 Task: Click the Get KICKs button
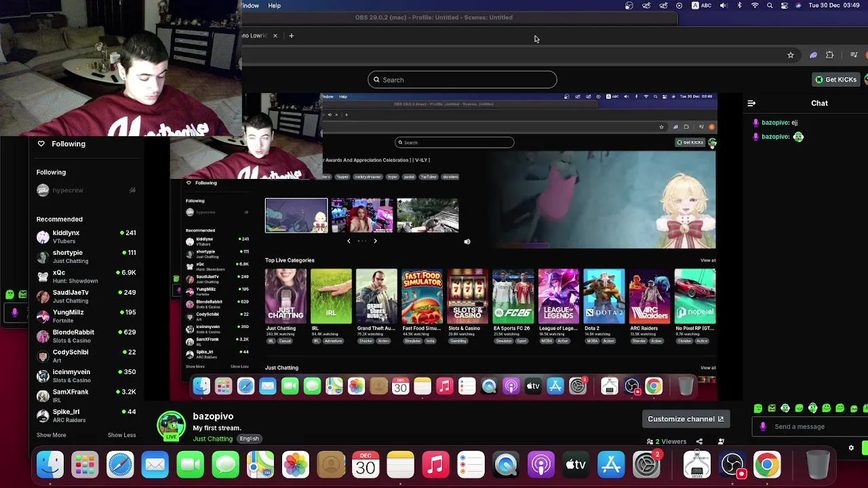point(835,80)
